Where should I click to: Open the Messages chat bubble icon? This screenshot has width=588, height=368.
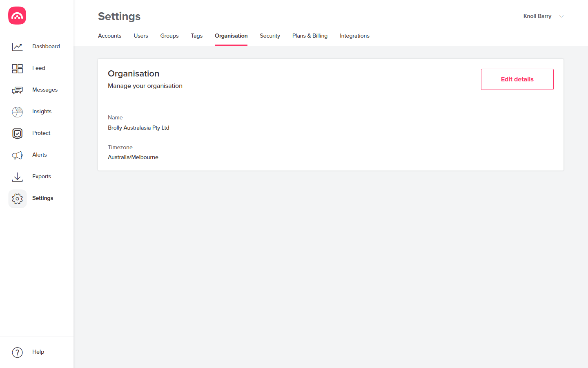click(17, 90)
